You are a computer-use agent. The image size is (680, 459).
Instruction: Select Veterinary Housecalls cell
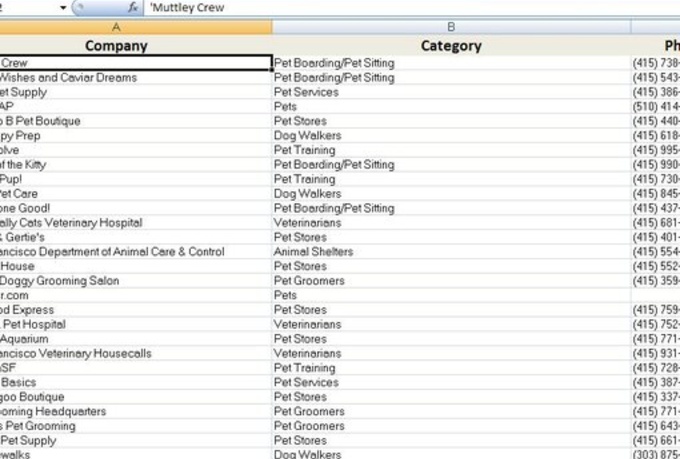pos(136,354)
